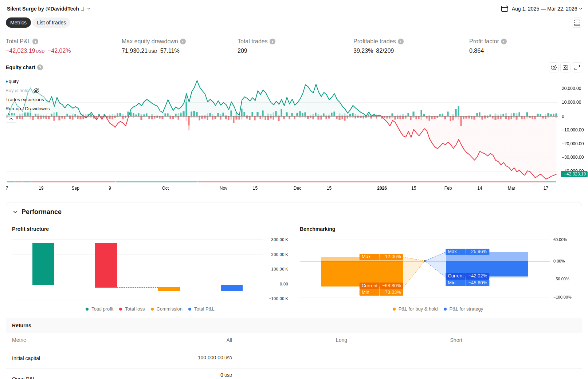The image size is (588, 379).
Task: Toggle Run-up / Drawdowns legend item
Action: point(27,109)
